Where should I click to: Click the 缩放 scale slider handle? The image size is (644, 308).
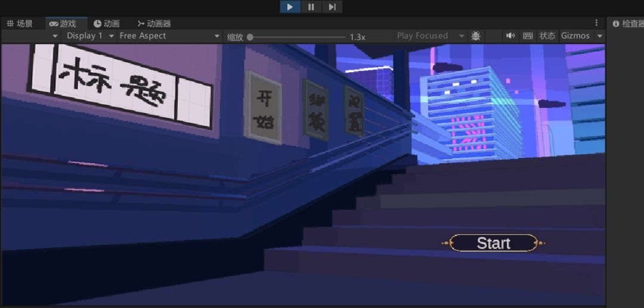250,38
